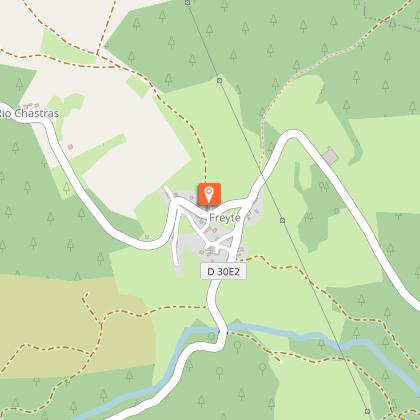Click the orange location marker pin
Image resolution: width=420 pixels, height=420 pixels.
[209, 194]
